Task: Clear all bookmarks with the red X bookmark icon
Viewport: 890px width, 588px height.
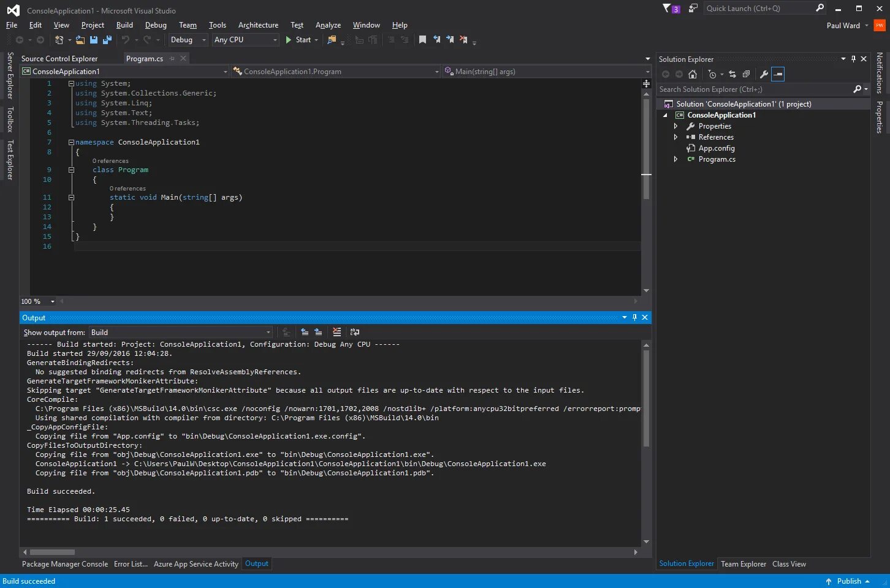Action: point(463,40)
